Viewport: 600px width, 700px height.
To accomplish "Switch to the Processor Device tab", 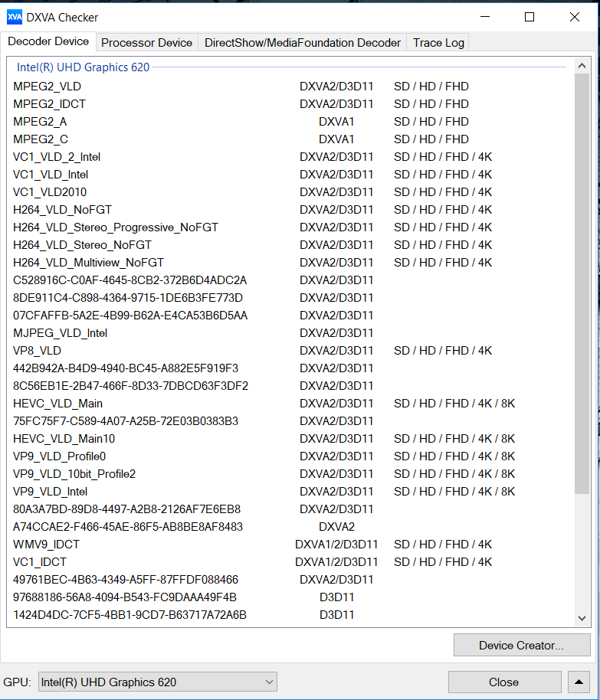I will pyautogui.click(x=146, y=42).
